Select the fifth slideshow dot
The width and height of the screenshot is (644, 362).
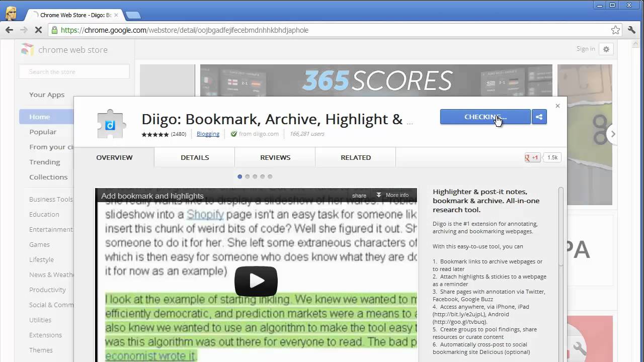[270, 176]
